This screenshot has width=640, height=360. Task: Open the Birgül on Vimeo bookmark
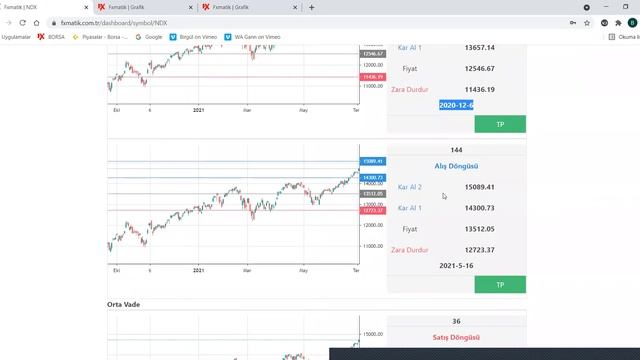pyautogui.click(x=193, y=37)
